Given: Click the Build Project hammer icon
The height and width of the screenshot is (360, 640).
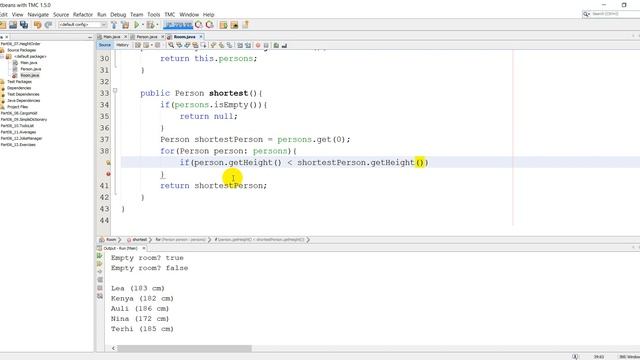Looking at the screenshot, I should pyautogui.click(x=114, y=25).
